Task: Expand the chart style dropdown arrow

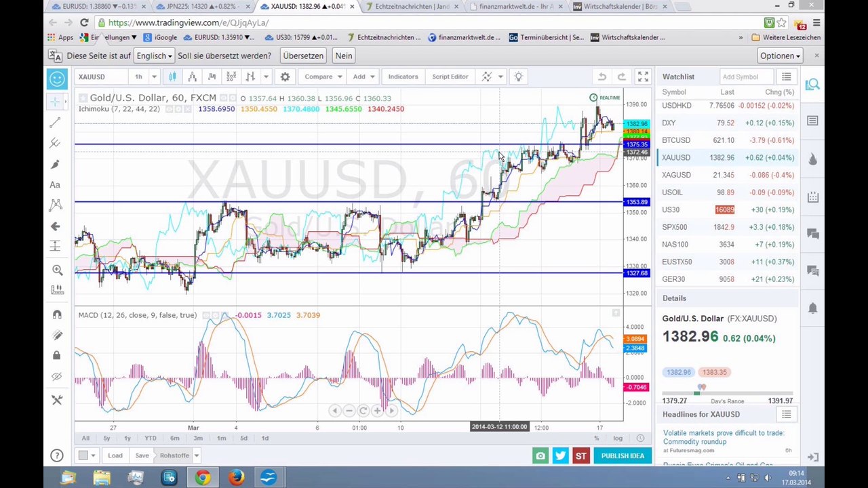Action: (266, 77)
